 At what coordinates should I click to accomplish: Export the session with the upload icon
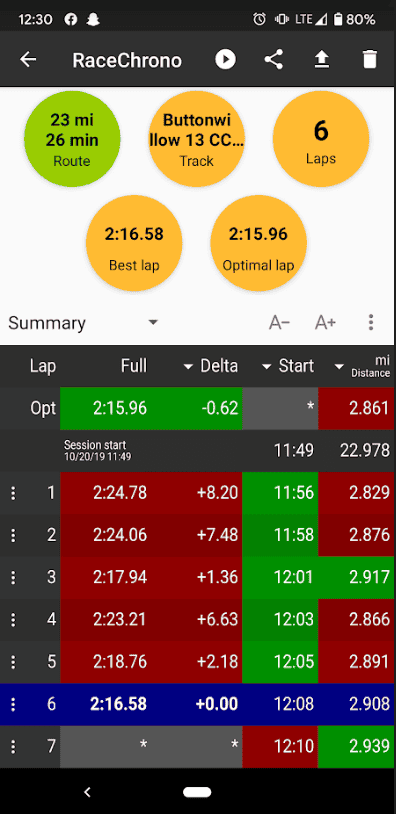pos(322,60)
